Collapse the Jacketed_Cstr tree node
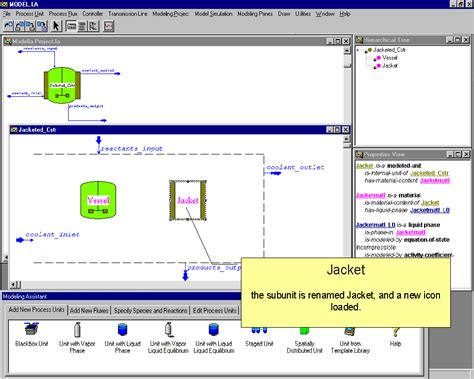This screenshot has width=474, height=379. point(358,50)
